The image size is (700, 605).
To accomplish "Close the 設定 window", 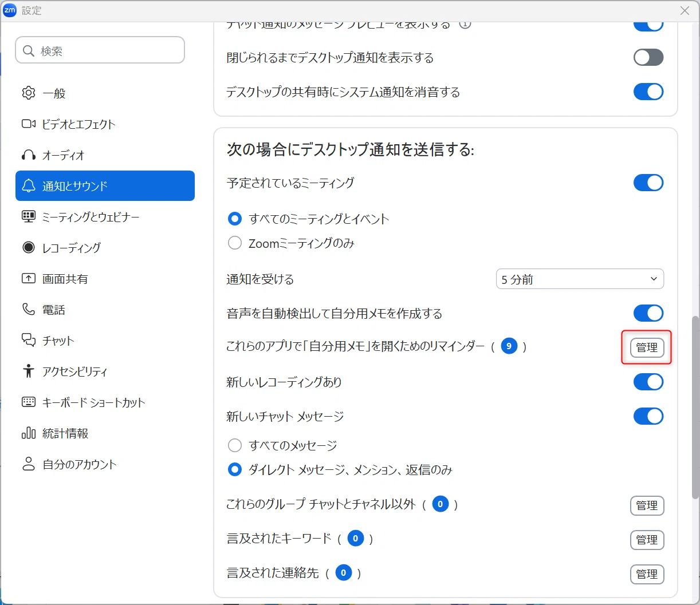I will point(685,10).
